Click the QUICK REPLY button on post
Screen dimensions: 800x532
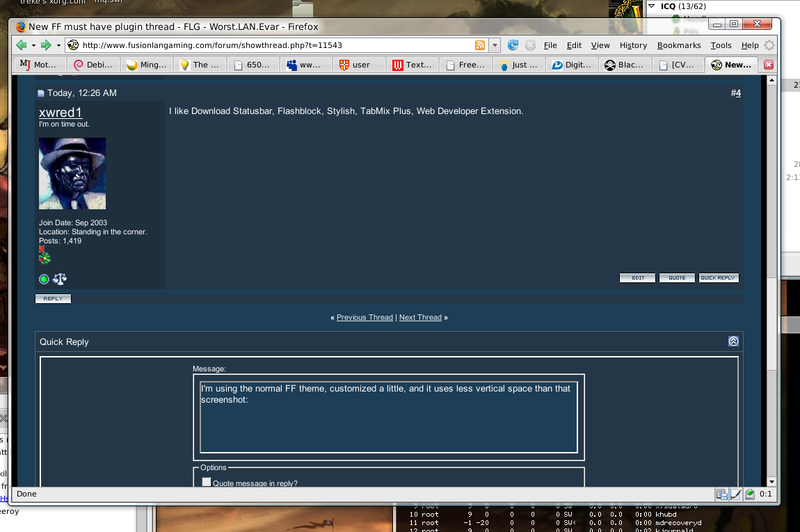pyautogui.click(x=719, y=278)
